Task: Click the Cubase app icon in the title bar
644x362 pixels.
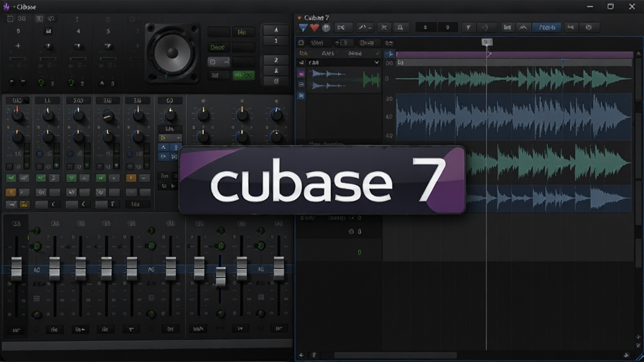Action: click(x=6, y=6)
